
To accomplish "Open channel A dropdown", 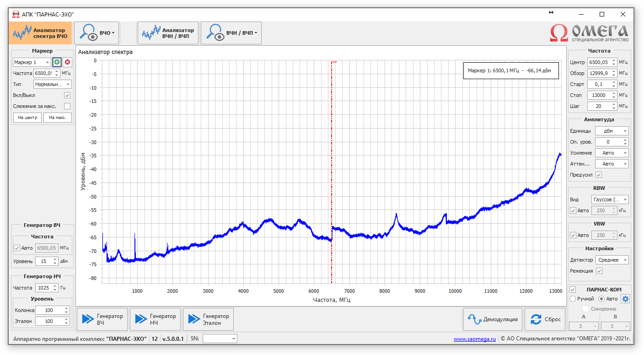I will pos(583,326).
